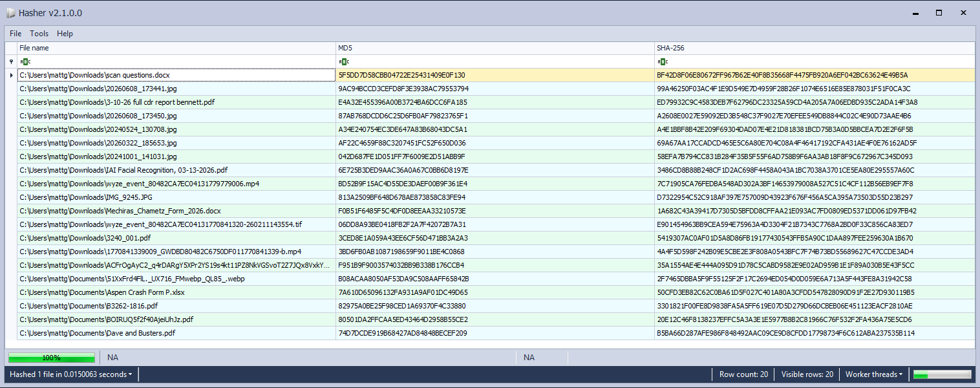
Task: Click the "Row count: 20" status entry
Action: tap(743, 374)
